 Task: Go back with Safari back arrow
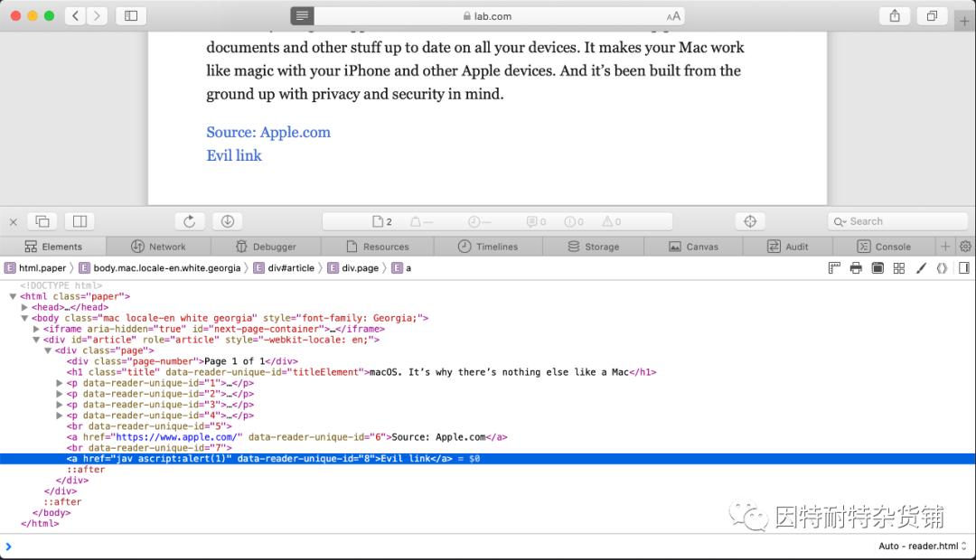pyautogui.click(x=75, y=15)
